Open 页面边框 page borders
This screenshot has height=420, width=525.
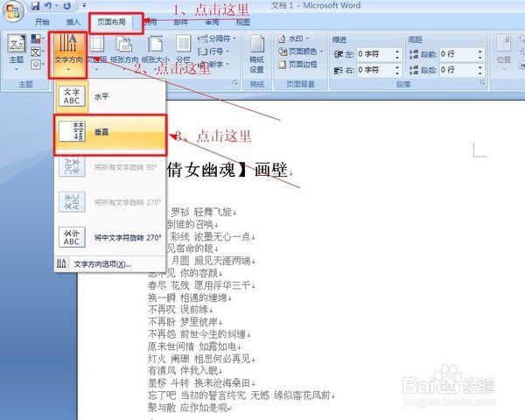(298, 64)
